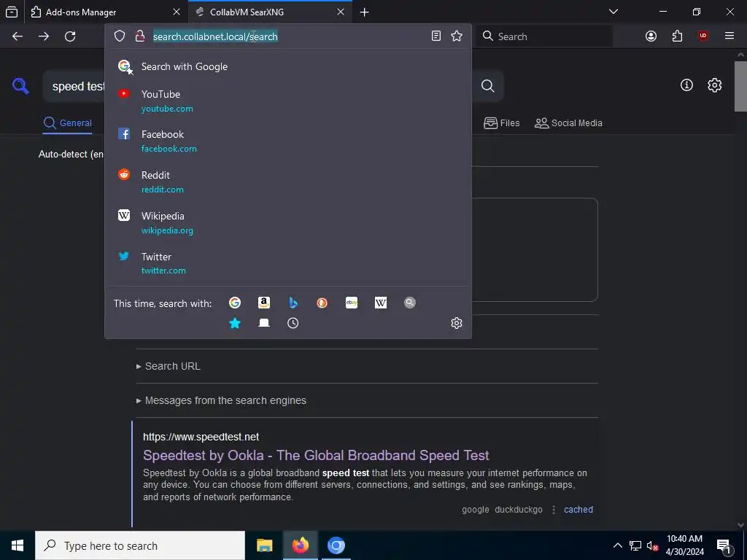Search this time with Wikipedia icon

point(381,303)
